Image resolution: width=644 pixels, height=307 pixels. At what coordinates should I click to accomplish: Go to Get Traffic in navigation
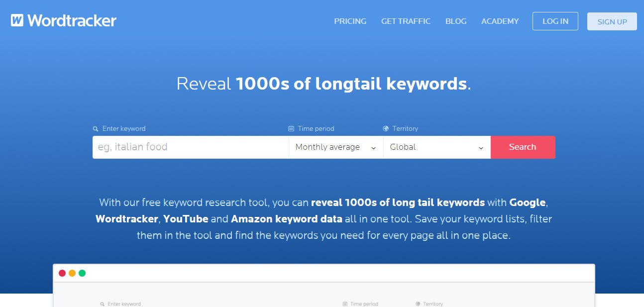tap(406, 21)
